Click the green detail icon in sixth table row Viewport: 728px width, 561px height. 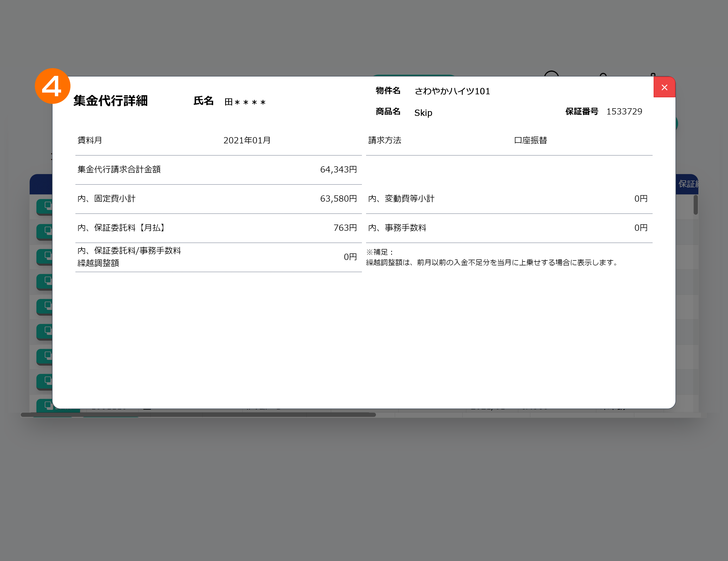(x=45, y=332)
